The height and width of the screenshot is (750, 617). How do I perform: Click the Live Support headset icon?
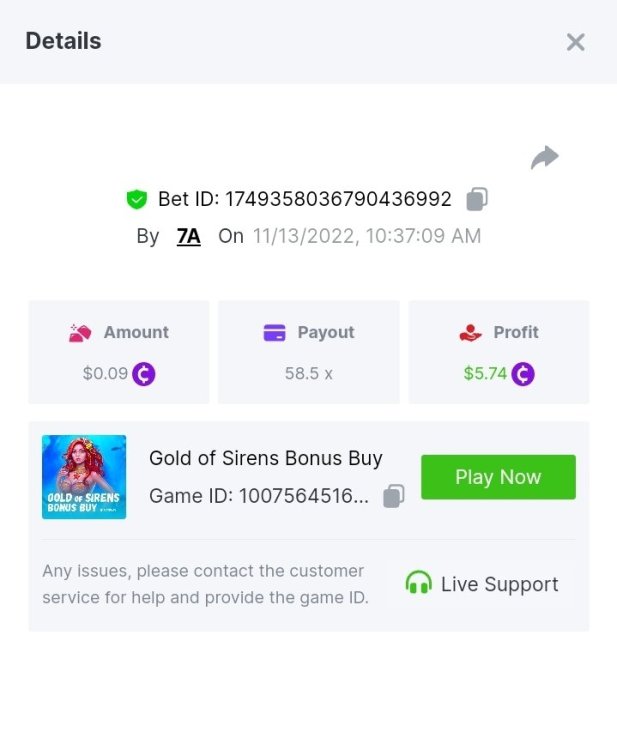418,584
